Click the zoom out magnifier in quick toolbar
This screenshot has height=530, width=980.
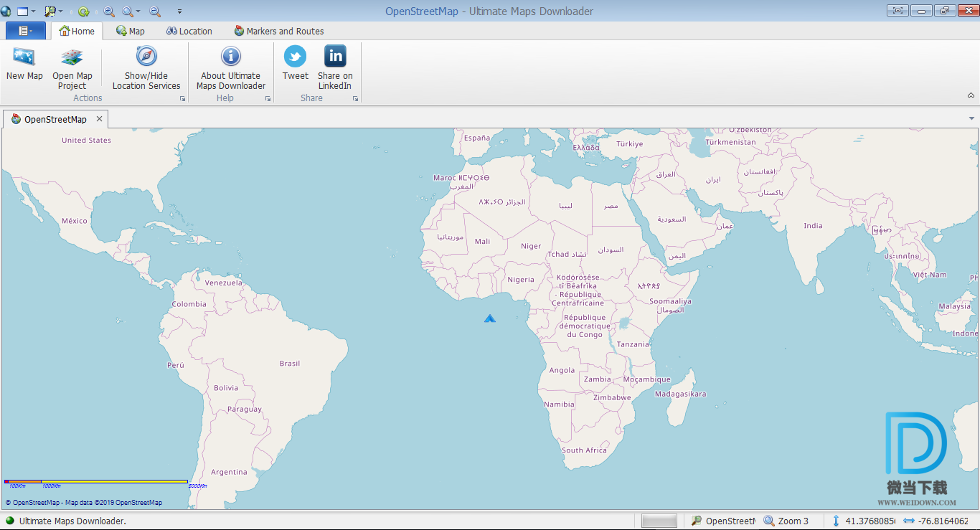tap(155, 11)
